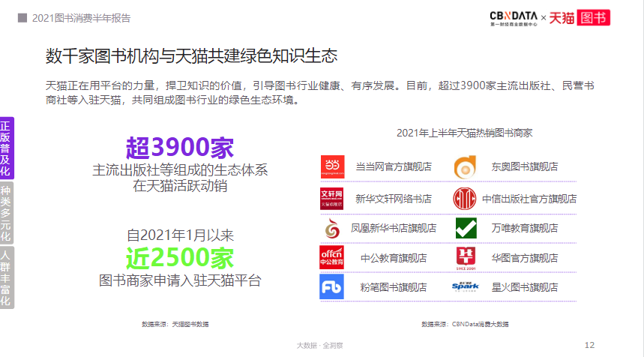Click the text 万唯教育旗舰店

(525, 229)
